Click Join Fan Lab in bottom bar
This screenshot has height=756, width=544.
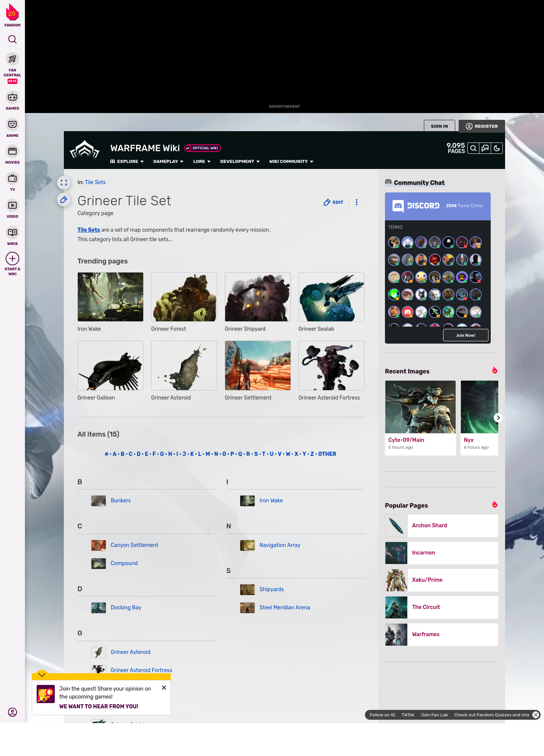[x=434, y=715]
